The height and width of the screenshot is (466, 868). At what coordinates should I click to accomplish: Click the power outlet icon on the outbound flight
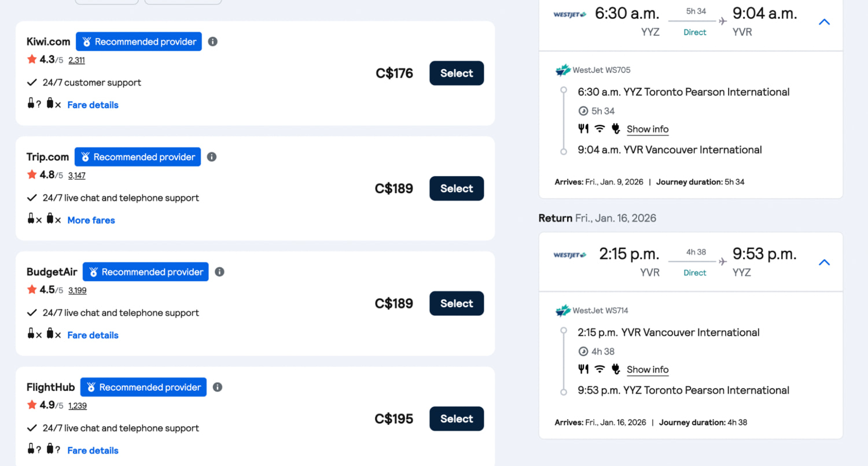pos(615,128)
